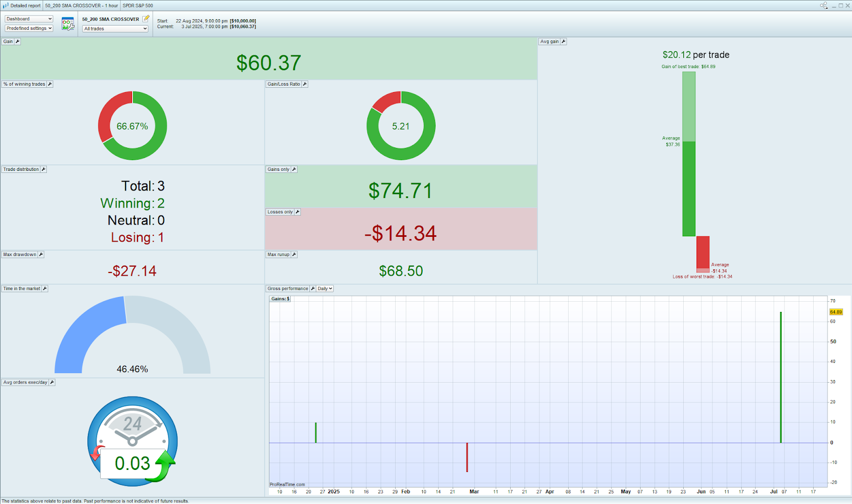
Task: Click the Gain widget label
Action: click(8, 42)
